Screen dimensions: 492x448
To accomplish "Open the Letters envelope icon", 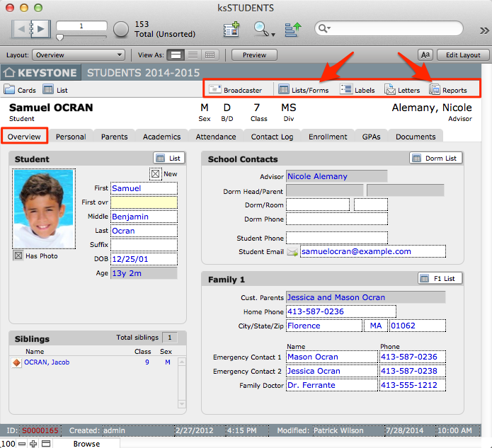I will [x=390, y=90].
